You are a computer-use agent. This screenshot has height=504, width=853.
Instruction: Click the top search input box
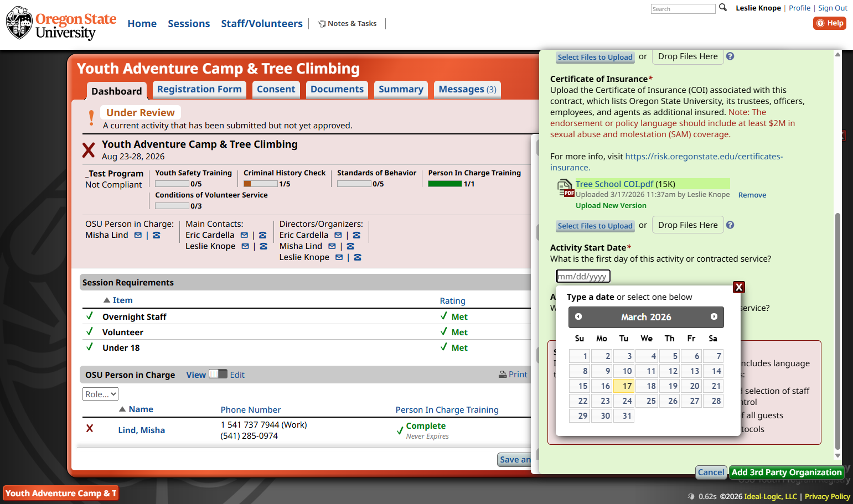click(683, 9)
